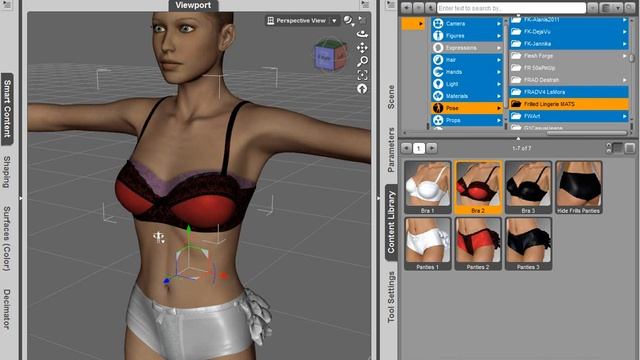This screenshot has width=640, height=360.
Task: Click the search magnifier button
Action: click(629, 8)
